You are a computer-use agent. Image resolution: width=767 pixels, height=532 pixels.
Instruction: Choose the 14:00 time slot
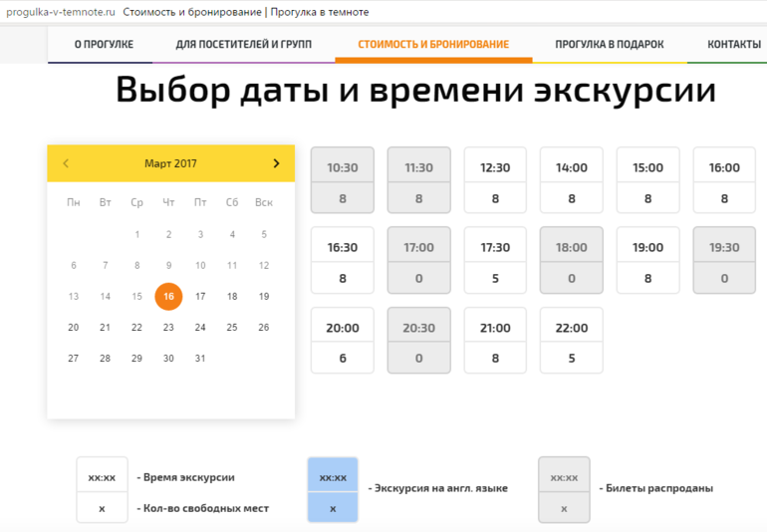(572, 180)
